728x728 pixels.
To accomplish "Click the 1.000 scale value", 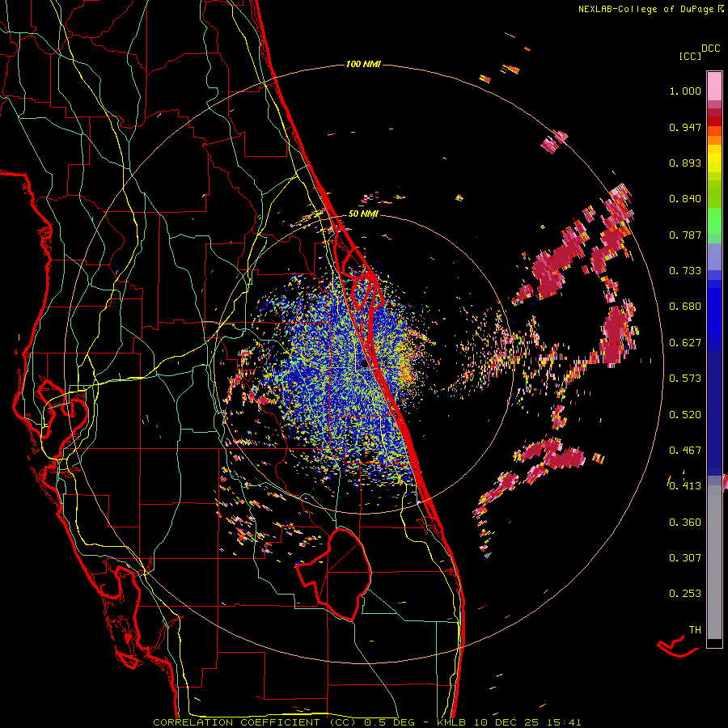I will tap(685, 91).
